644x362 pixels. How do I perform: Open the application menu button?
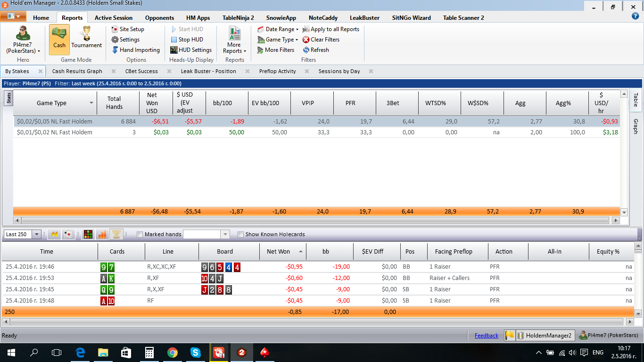pyautogui.click(x=13, y=16)
